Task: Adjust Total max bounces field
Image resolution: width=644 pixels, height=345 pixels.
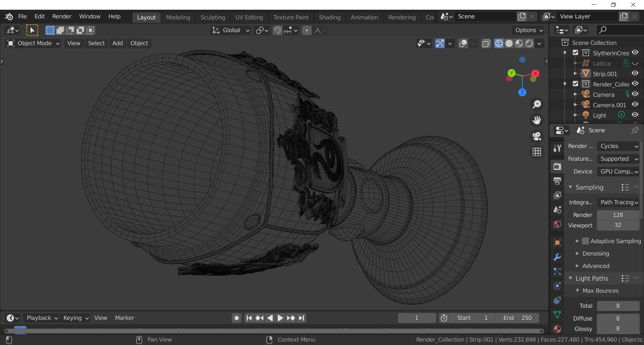Action: pyautogui.click(x=618, y=306)
